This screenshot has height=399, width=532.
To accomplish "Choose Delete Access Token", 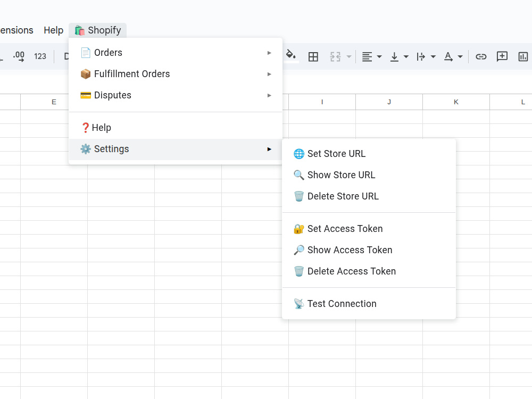I will (369, 271).
